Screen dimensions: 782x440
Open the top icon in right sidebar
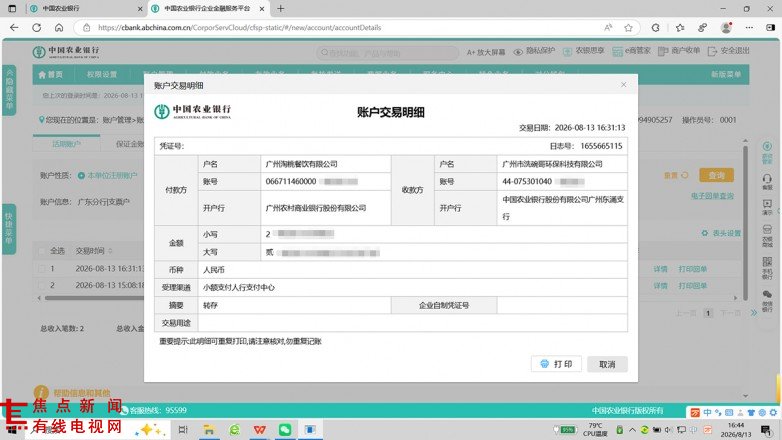click(x=767, y=152)
